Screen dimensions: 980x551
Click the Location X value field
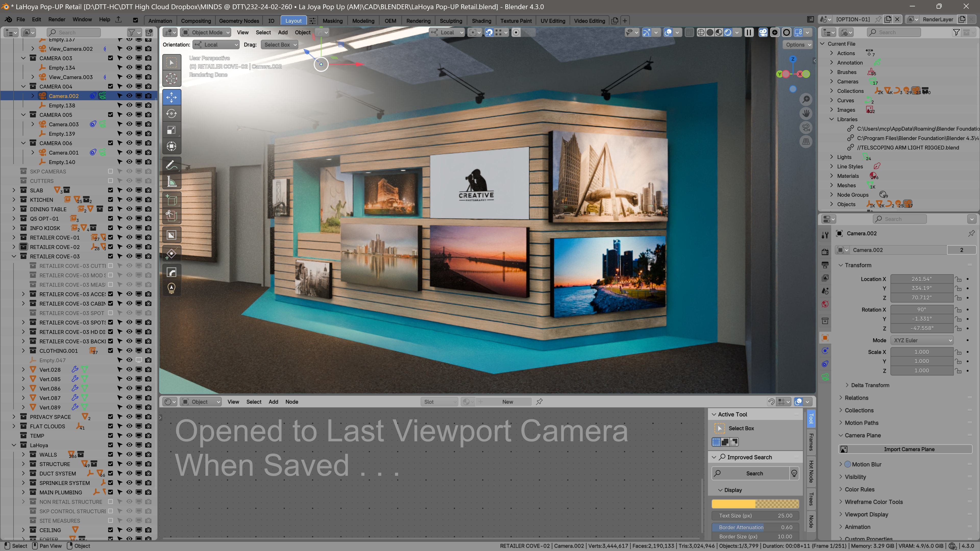point(921,279)
